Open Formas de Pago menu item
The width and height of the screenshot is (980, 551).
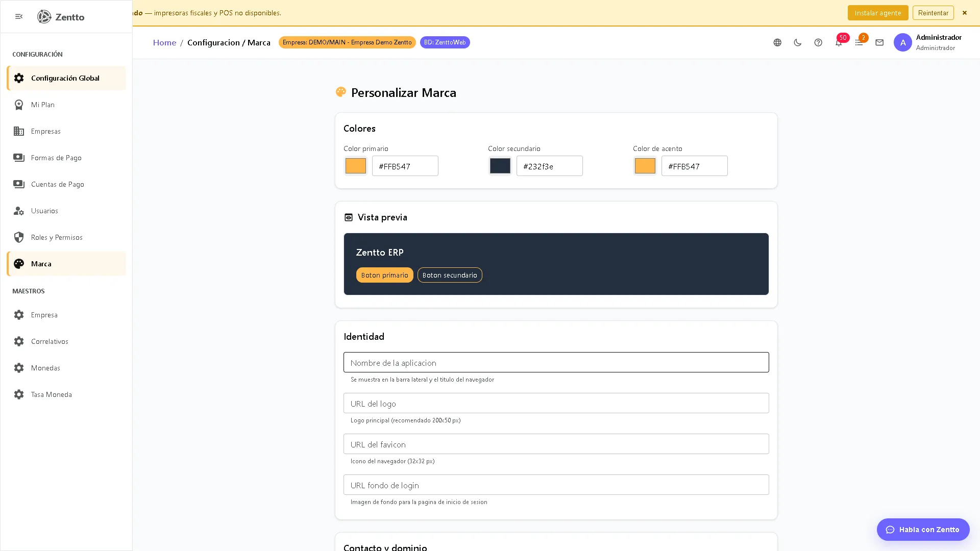(x=66, y=158)
